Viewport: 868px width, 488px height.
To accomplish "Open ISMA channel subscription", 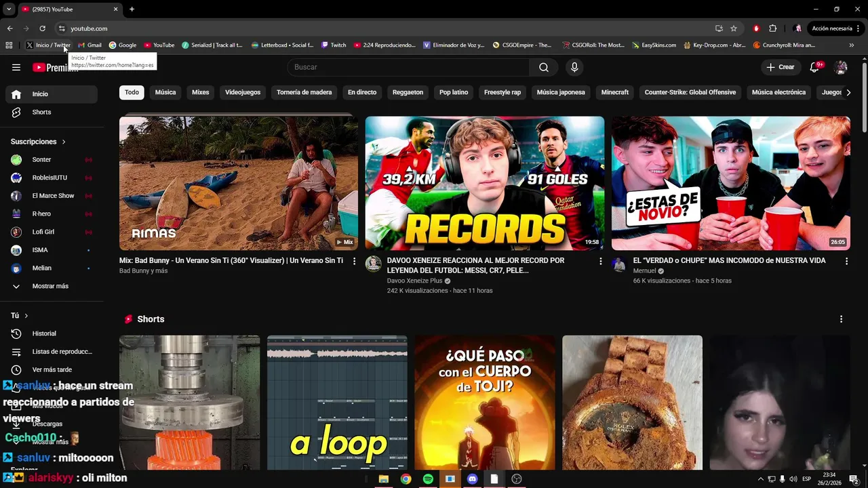I will 52,250.
